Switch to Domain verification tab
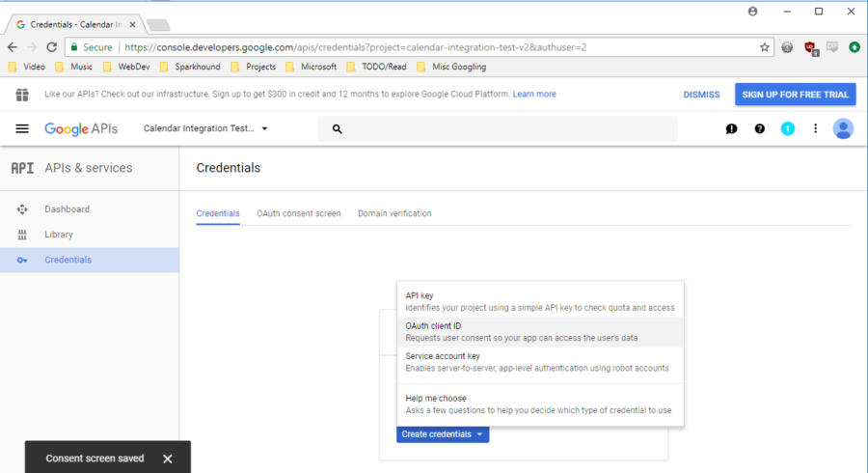 [394, 213]
